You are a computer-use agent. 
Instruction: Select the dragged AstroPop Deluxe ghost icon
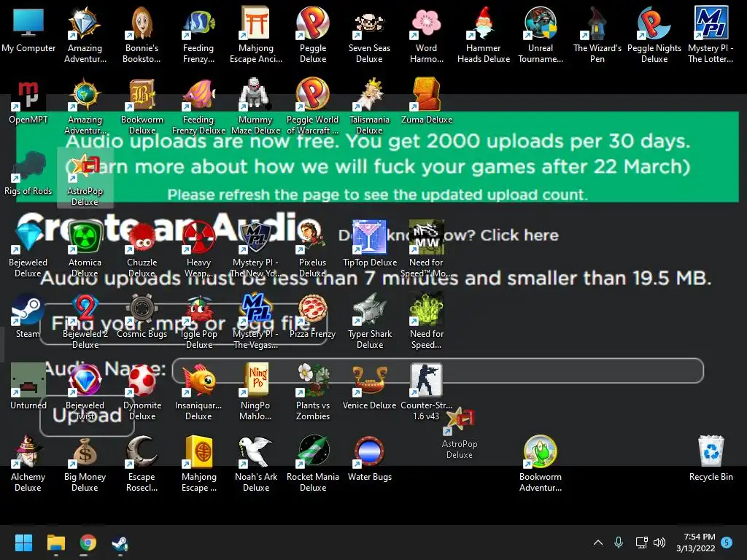[460, 434]
